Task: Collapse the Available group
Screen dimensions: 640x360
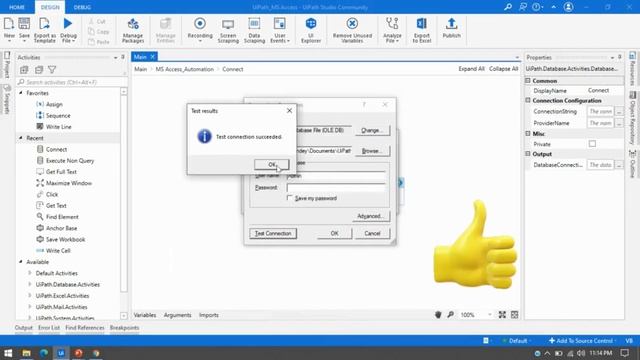Action: [21, 262]
